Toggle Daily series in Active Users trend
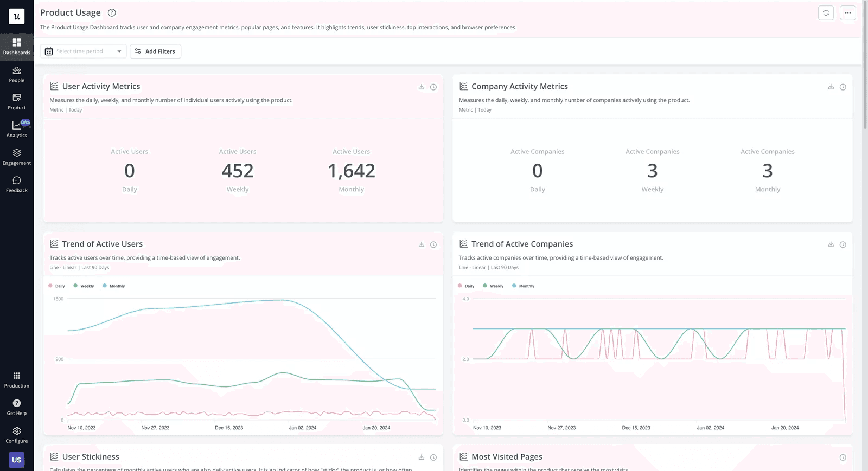The image size is (868, 471). 57,286
